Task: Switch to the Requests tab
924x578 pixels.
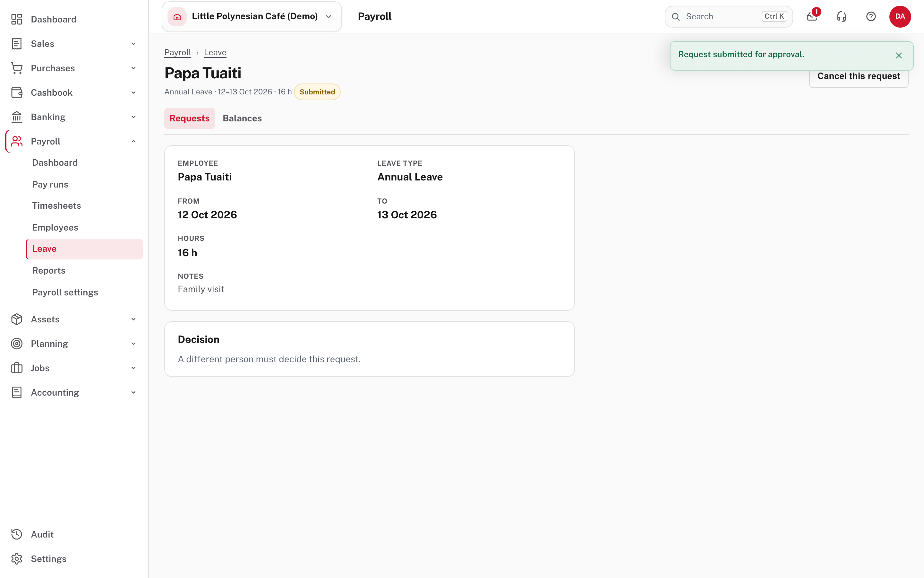Action: tap(189, 118)
